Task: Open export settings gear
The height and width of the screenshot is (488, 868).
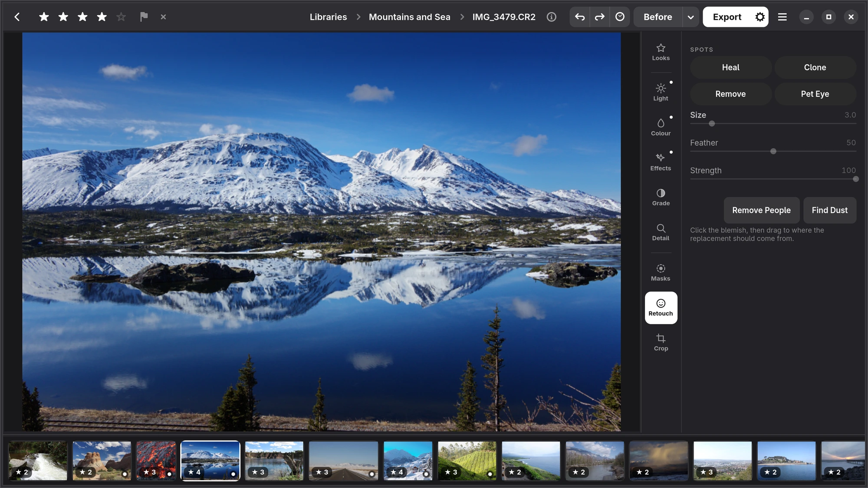Action: pyautogui.click(x=759, y=17)
